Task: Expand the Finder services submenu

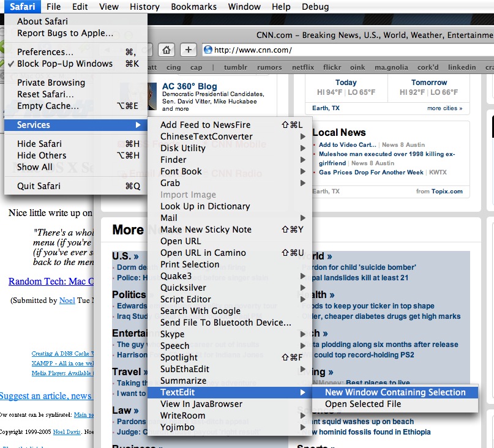Action: (x=230, y=160)
